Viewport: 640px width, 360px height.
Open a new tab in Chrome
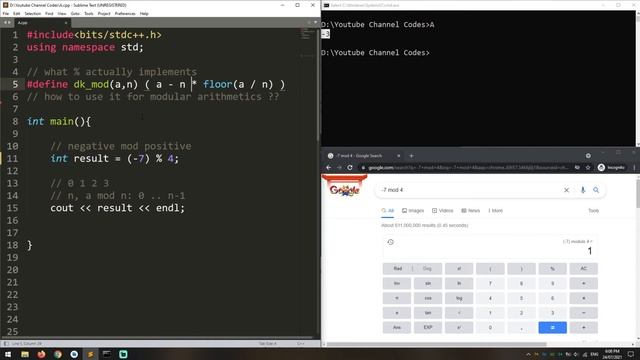[411, 156]
